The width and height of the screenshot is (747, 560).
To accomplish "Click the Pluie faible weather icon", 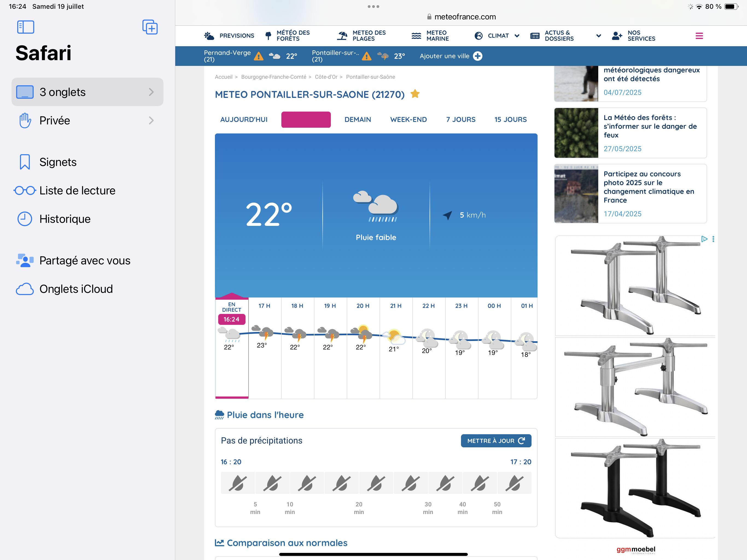I will (376, 206).
